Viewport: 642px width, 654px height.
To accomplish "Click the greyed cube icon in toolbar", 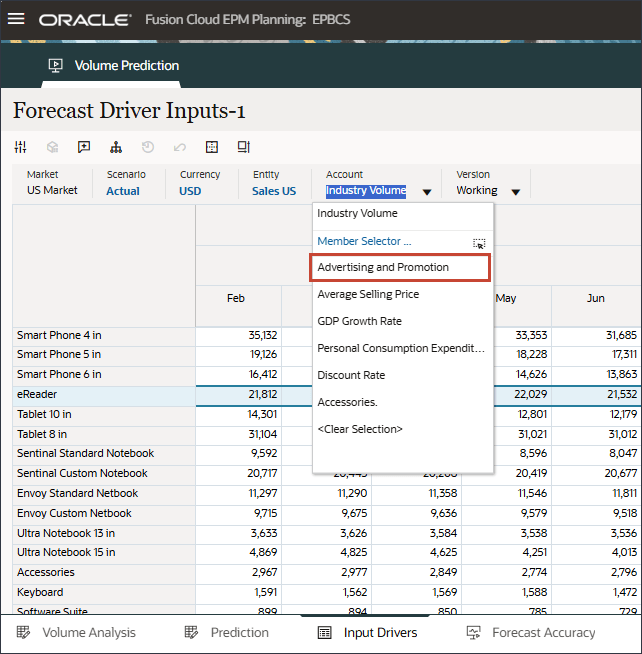I will point(53,147).
